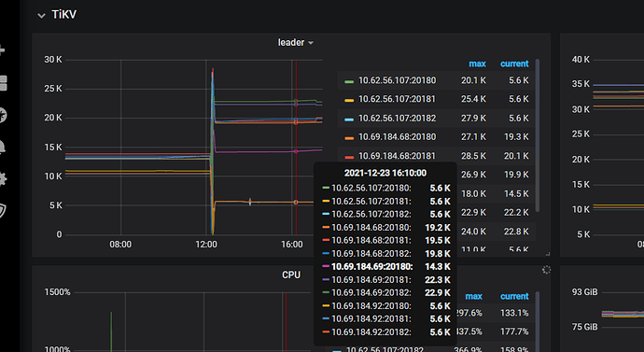Click the leader legend vertical scrollbar

(538, 135)
